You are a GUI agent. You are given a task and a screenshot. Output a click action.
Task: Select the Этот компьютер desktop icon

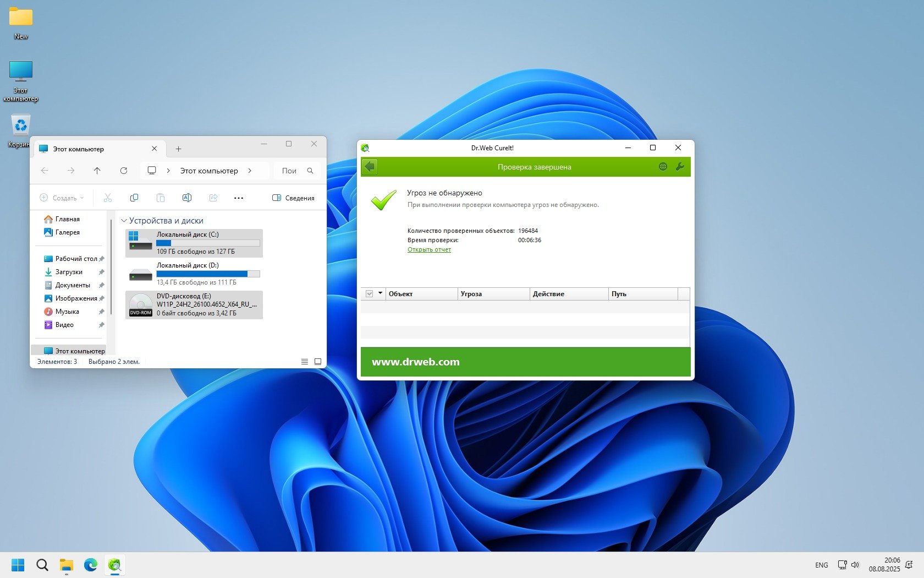tap(21, 80)
